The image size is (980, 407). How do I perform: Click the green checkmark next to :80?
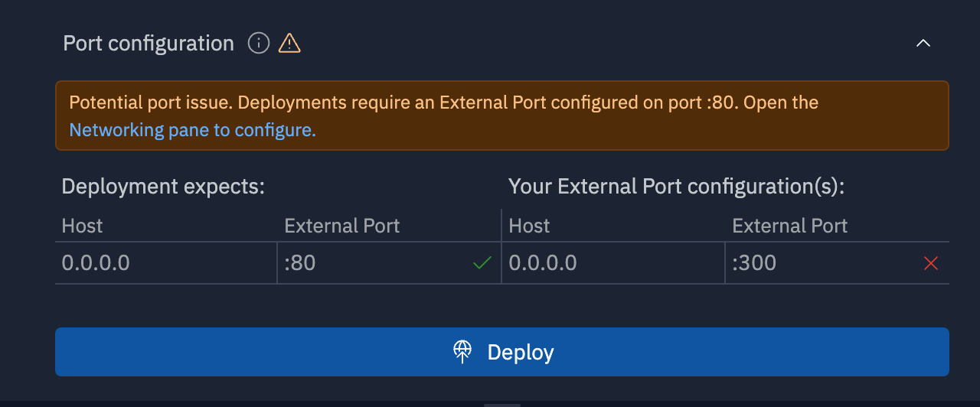click(482, 263)
